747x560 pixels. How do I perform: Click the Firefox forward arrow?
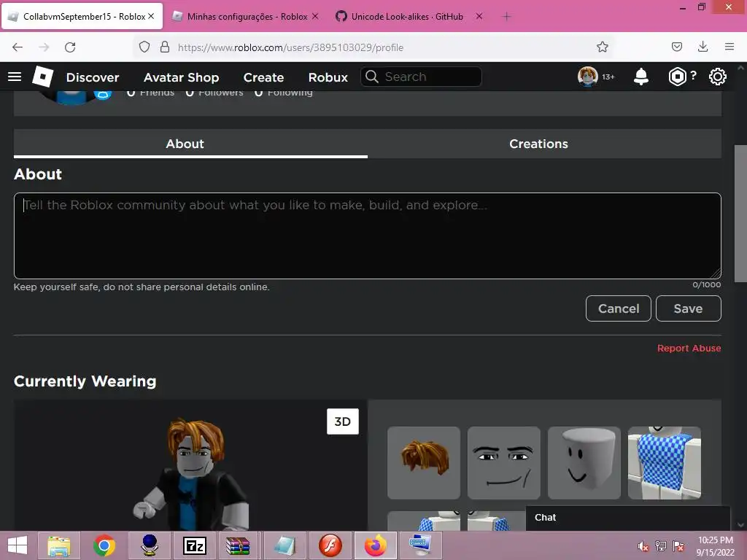[44, 47]
